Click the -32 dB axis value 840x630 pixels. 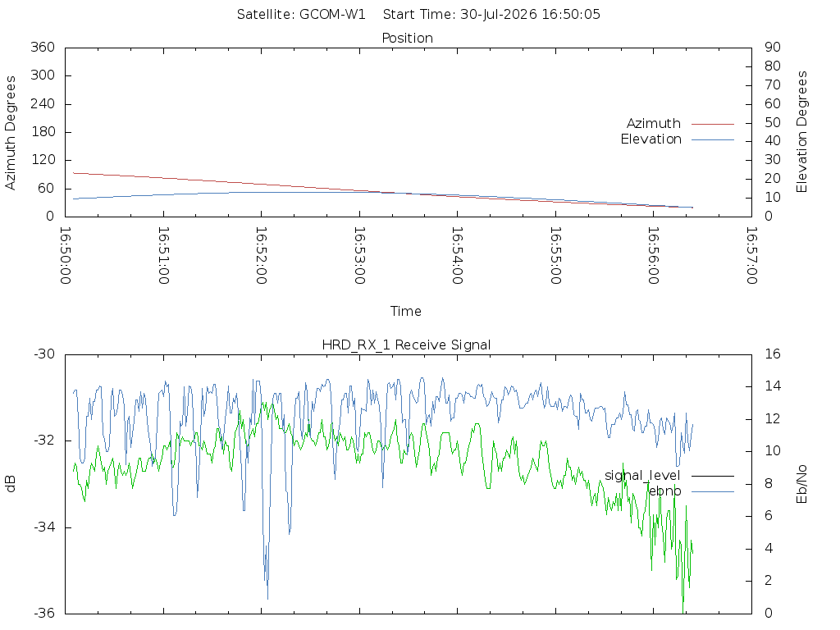coord(44,441)
